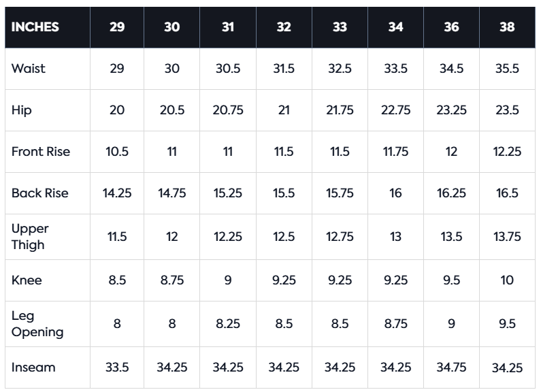
Task: Select the size 29 column header
Action: coord(117,28)
